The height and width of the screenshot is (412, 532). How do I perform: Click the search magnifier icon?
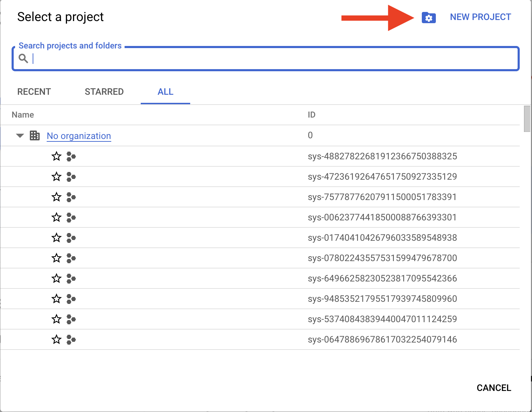click(23, 58)
